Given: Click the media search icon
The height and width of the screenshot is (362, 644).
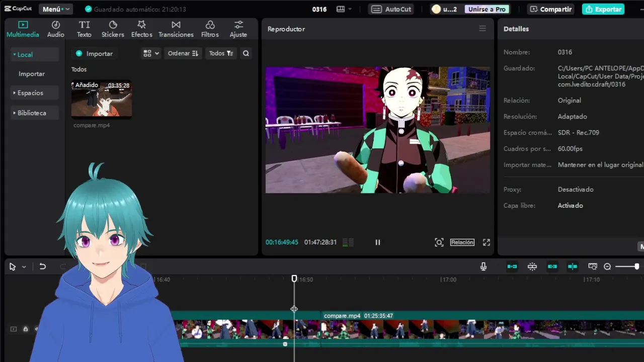Looking at the screenshot, I should pos(246,53).
